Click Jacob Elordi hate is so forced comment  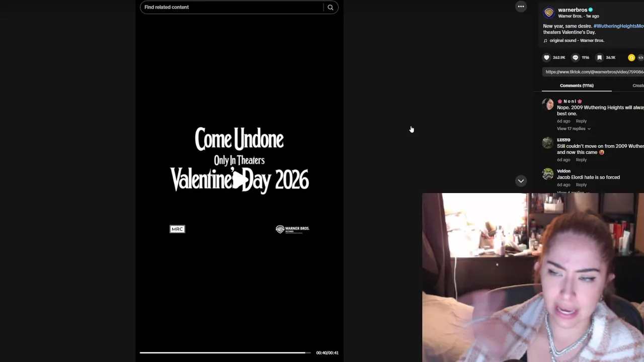[x=588, y=177]
